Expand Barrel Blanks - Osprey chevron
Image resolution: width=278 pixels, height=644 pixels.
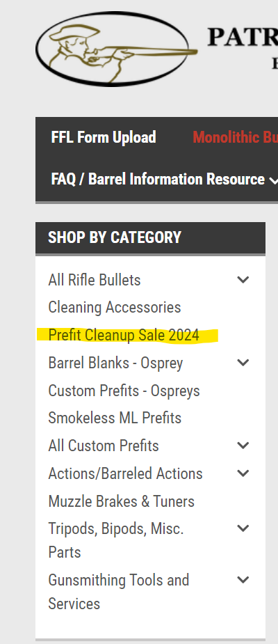243,363
